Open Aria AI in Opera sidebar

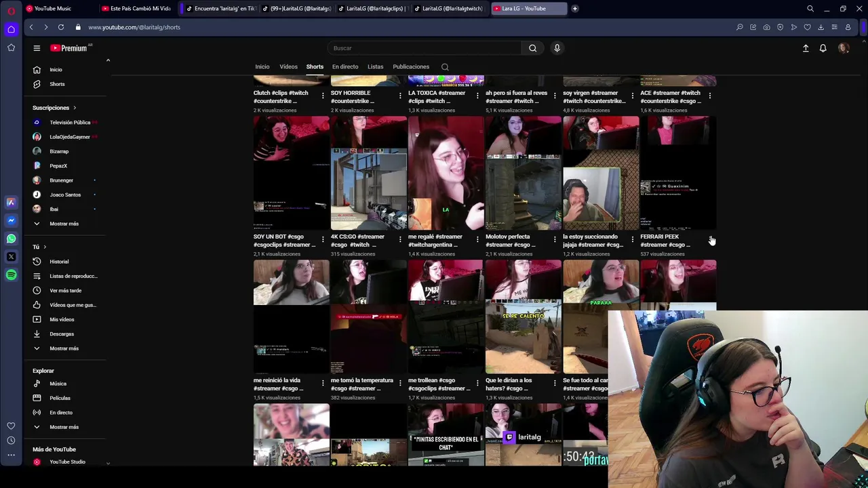(x=11, y=202)
